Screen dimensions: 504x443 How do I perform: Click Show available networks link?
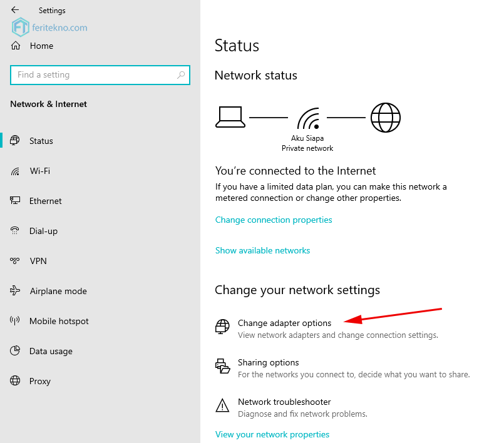click(x=262, y=250)
